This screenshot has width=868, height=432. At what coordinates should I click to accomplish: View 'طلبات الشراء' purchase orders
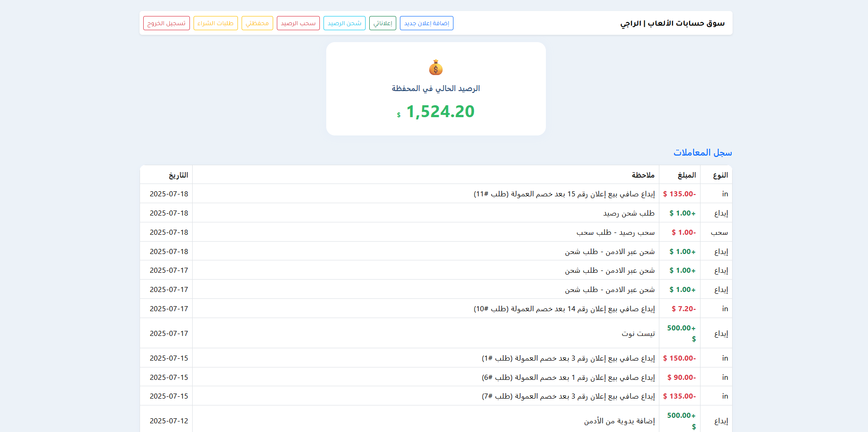tap(215, 23)
